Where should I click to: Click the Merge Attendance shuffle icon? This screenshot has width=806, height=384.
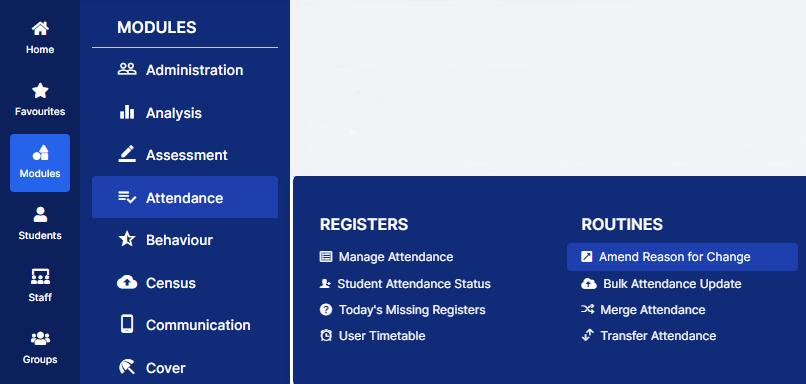(588, 309)
